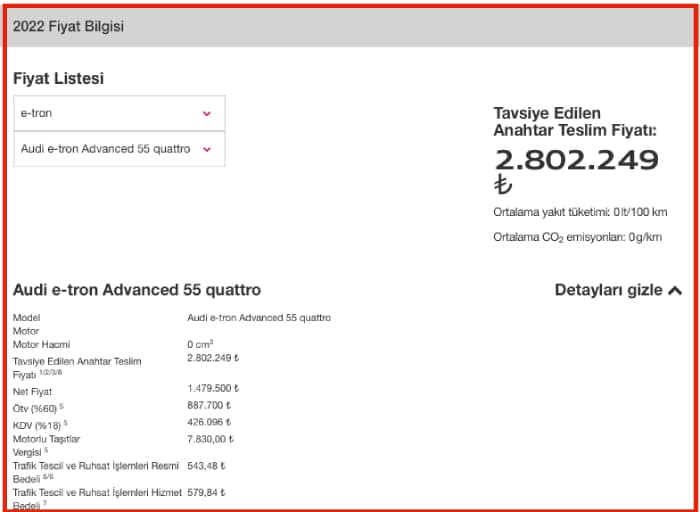Click the Tavsiye Edilen Anahtar Teslim Fiyatı heading

coord(575,121)
